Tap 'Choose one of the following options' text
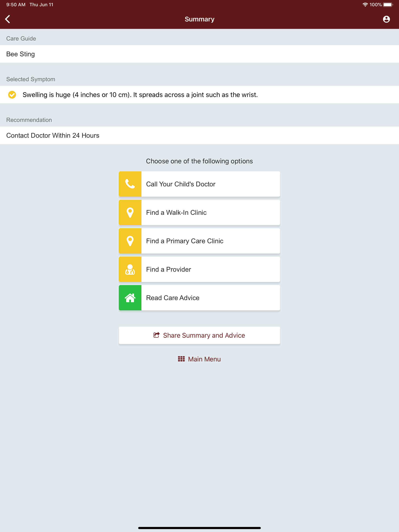 tap(199, 161)
